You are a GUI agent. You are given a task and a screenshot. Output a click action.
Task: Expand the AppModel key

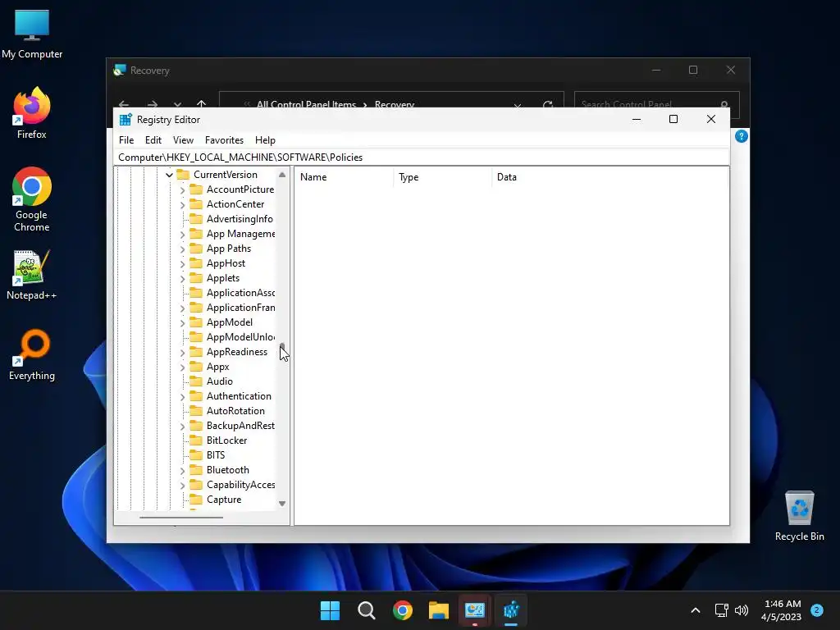[182, 323]
